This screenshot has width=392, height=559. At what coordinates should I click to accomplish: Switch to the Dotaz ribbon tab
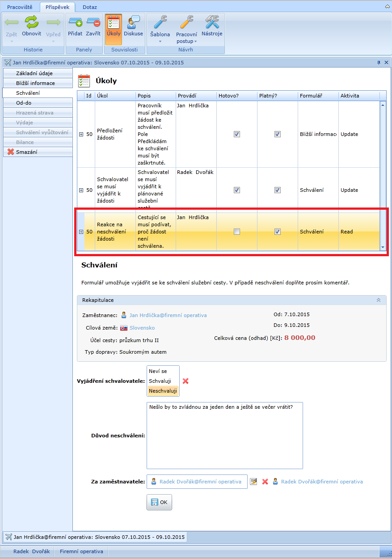[x=90, y=7]
